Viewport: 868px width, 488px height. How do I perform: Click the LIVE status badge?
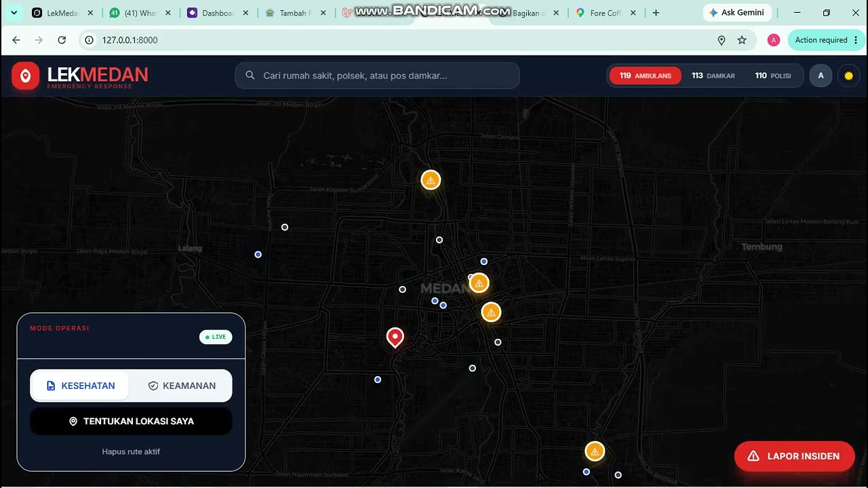[216, 337]
